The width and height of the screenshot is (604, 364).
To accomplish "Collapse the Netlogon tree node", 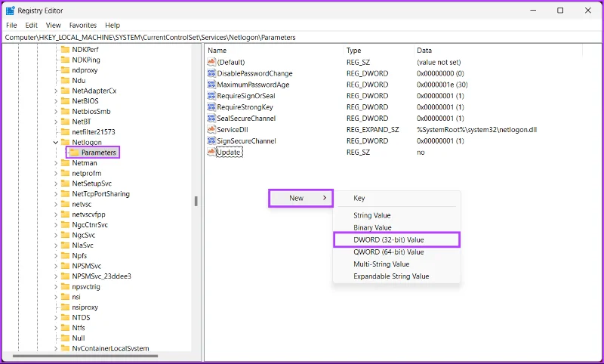I will [55, 142].
